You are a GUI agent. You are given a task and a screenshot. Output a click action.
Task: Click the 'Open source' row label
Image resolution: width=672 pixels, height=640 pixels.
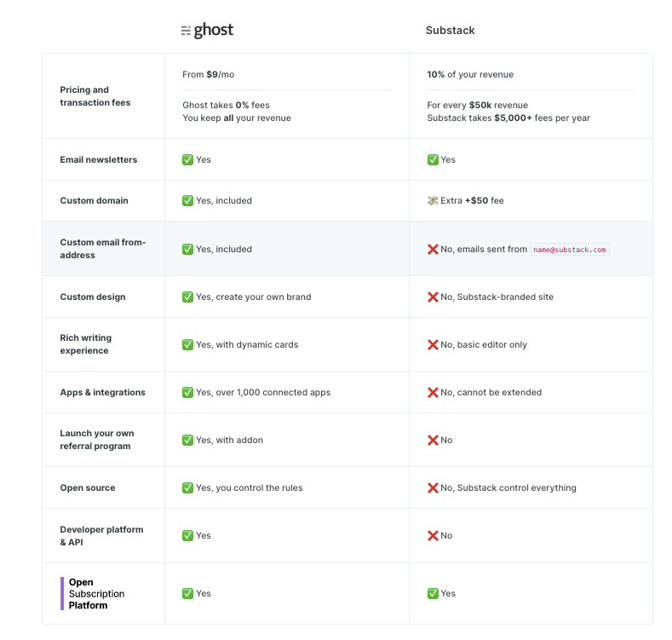[x=88, y=487]
